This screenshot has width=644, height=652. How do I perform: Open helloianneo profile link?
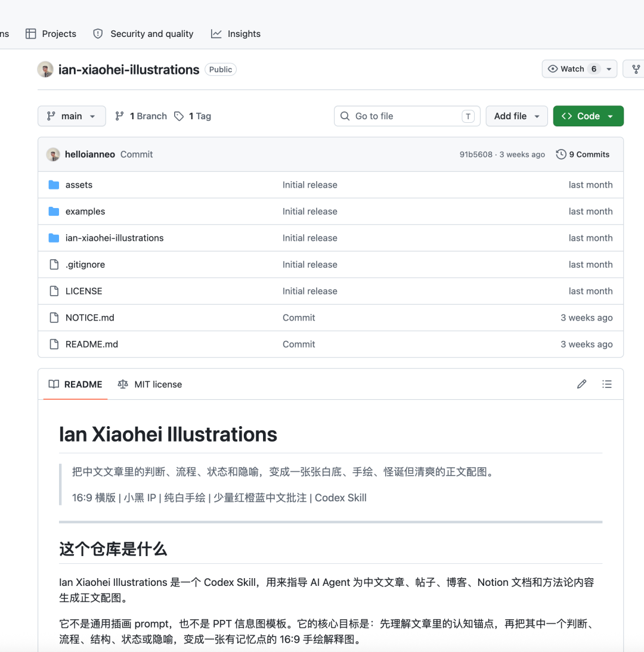click(x=90, y=154)
